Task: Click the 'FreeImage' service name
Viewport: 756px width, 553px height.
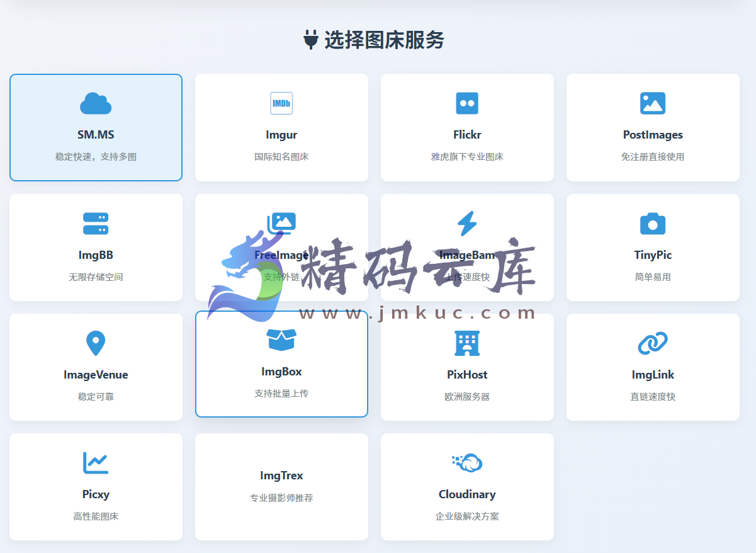Action: (281, 255)
